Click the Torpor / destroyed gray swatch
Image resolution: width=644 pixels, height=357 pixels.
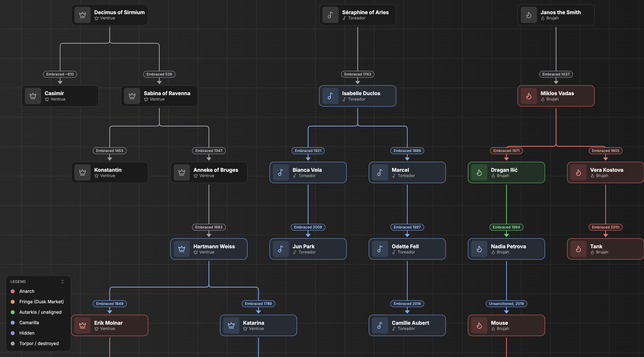pos(13,344)
